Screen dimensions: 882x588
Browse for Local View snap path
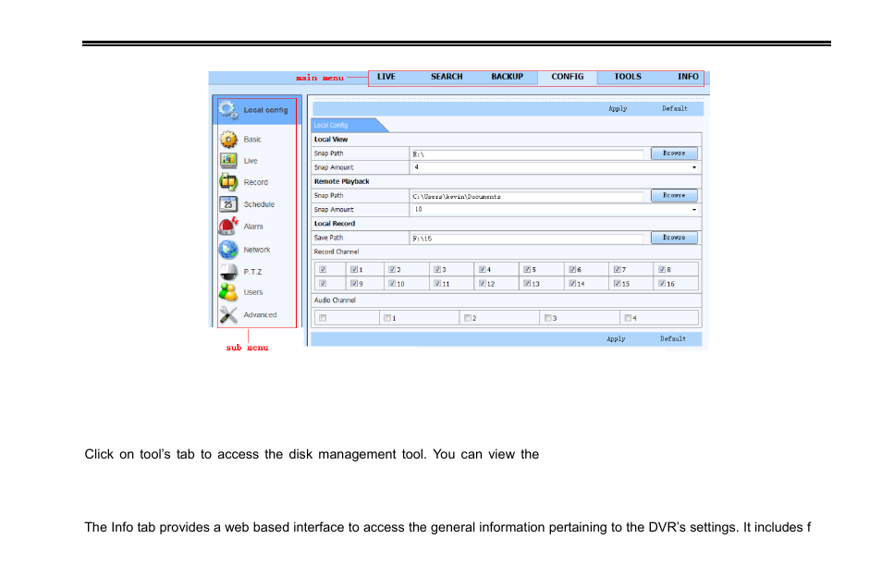[674, 153]
